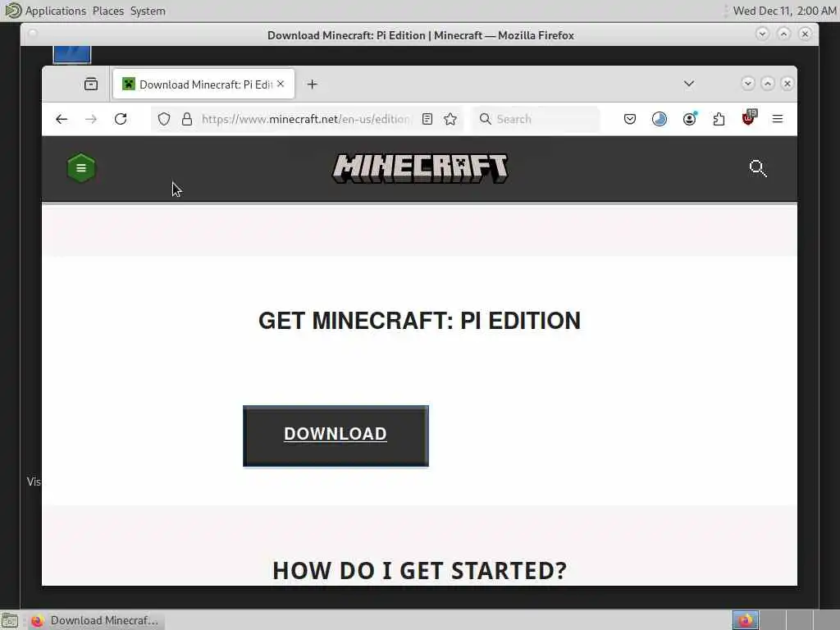Open the blue circular toolbar extension icon

pos(660,119)
